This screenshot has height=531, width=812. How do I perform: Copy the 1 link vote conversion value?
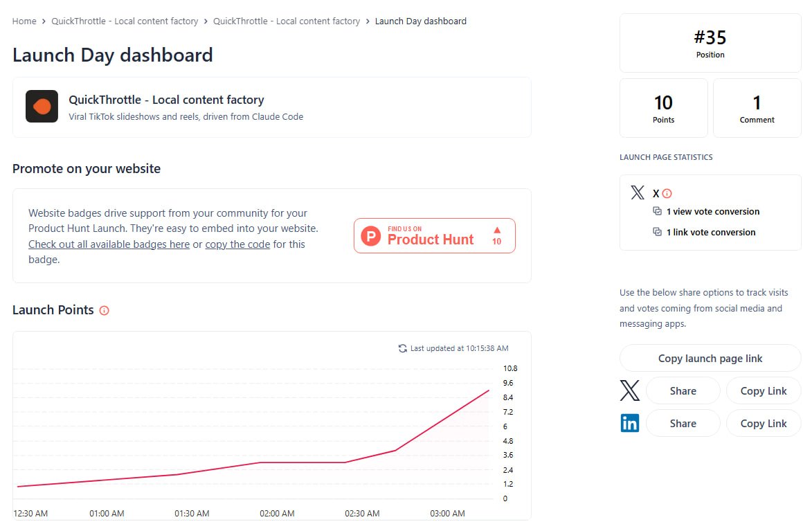(657, 232)
